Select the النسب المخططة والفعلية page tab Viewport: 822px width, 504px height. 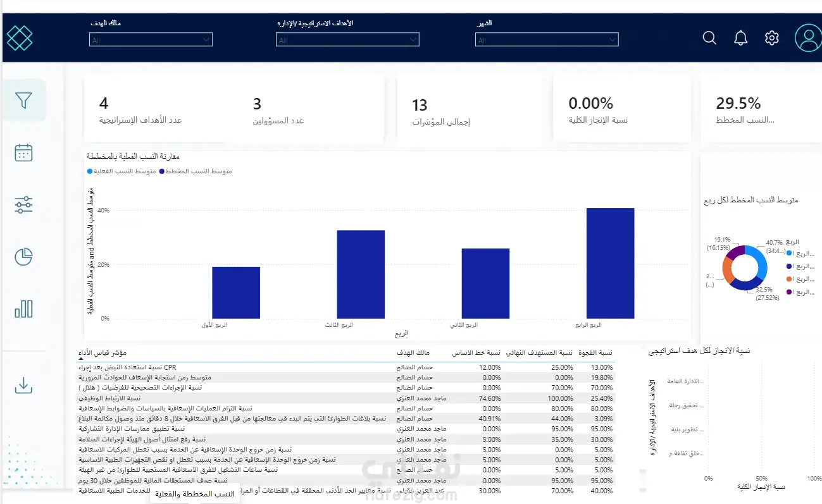coord(195,495)
